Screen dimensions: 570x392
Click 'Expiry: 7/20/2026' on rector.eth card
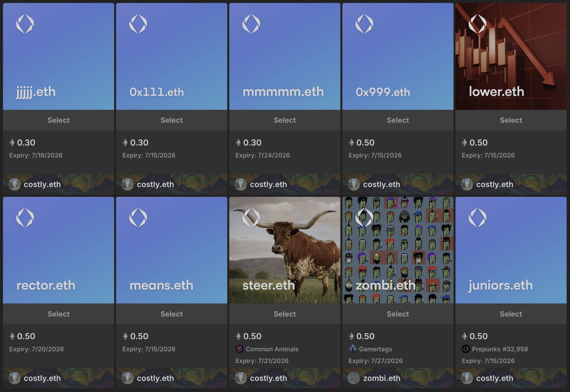tap(36, 349)
